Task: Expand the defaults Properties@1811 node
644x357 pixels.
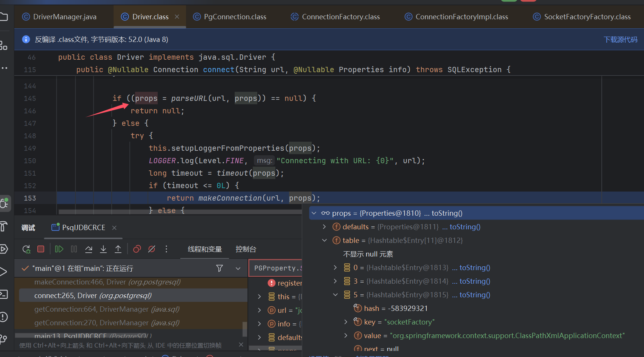Action: [x=324, y=227]
